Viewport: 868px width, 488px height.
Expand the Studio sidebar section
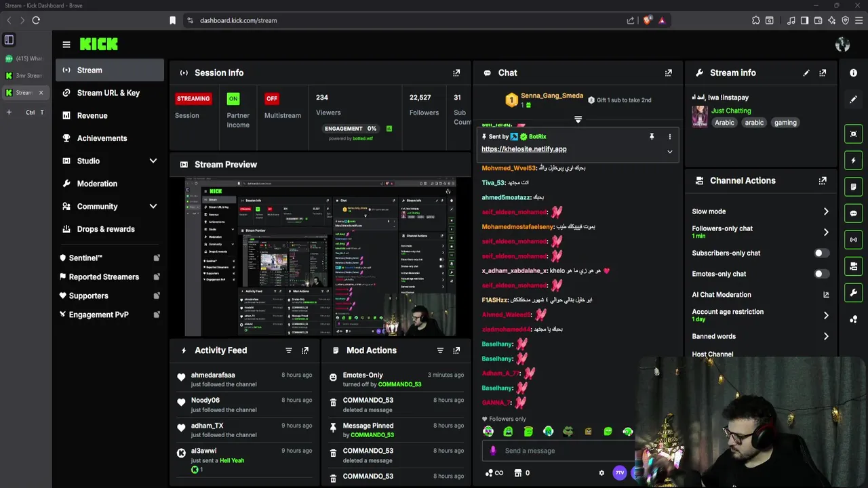click(x=153, y=161)
